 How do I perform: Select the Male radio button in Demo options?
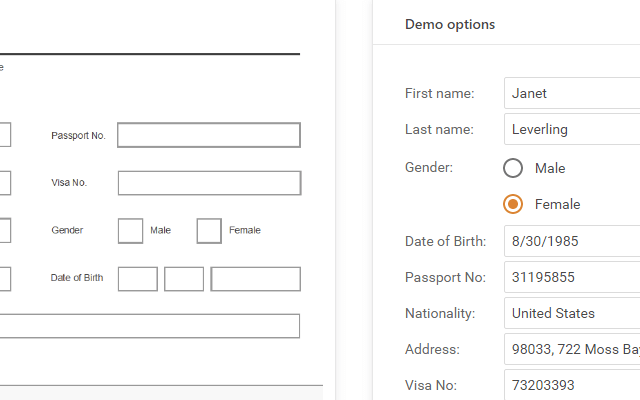(513, 168)
